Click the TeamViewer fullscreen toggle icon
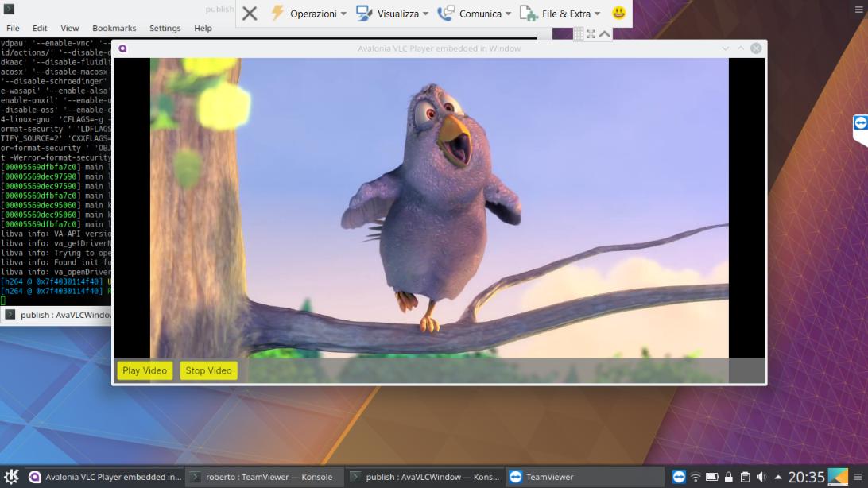 591,34
